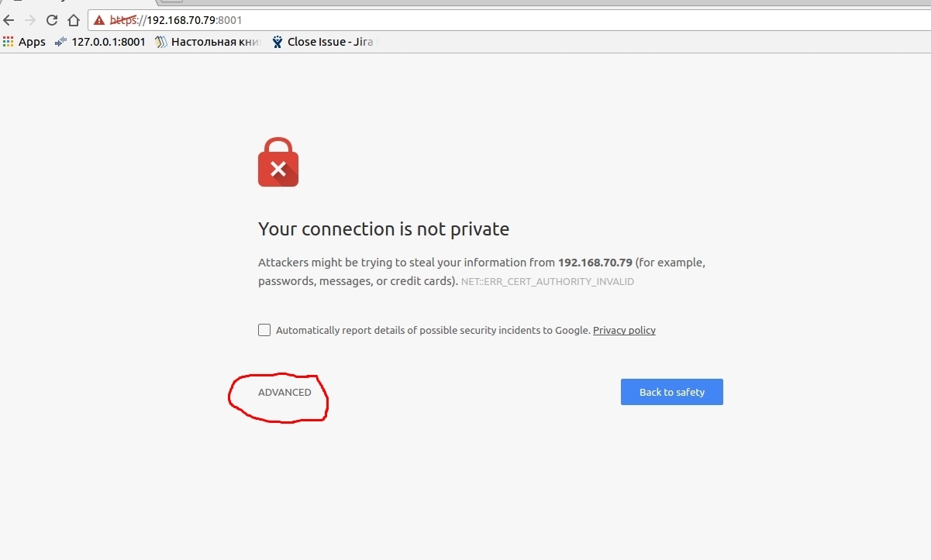Image resolution: width=931 pixels, height=560 pixels.
Task: Go to the Home page
Action: tap(74, 20)
